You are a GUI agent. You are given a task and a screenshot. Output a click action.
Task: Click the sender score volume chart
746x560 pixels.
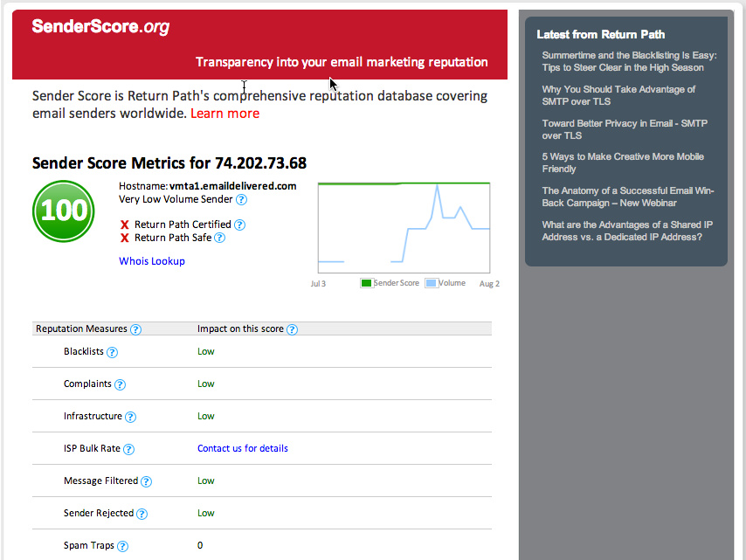404,227
